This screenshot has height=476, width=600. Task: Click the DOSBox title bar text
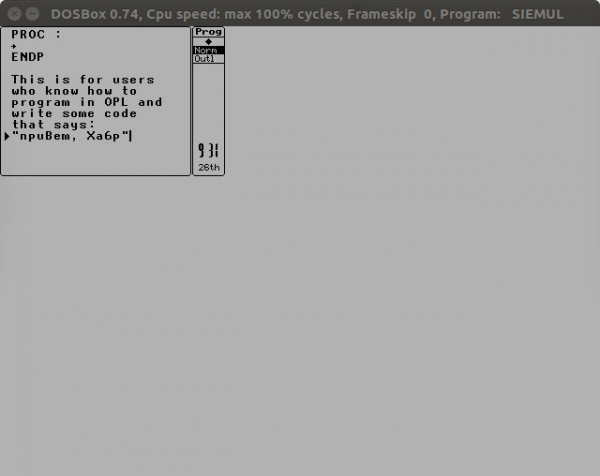pyautogui.click(x=307, y=14)
